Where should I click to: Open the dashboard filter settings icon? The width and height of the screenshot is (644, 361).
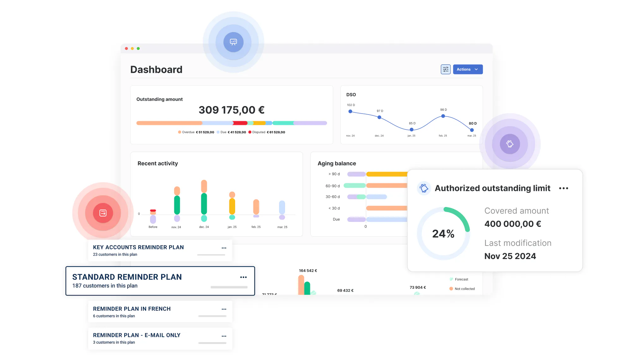[446, 69]
